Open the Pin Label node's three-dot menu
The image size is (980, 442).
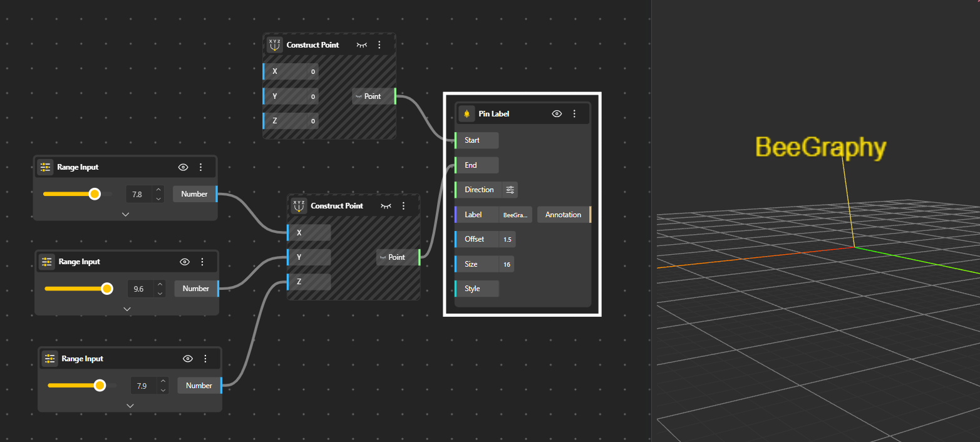[x=574, y=114]
